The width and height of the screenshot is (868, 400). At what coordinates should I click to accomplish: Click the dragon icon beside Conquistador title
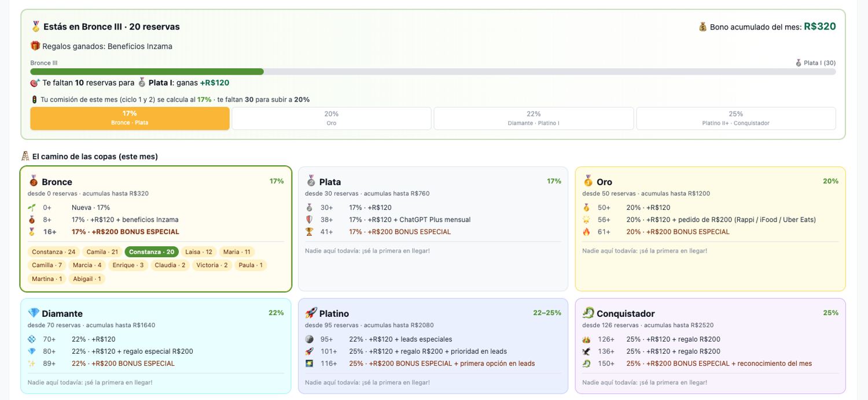coord(588,313)
